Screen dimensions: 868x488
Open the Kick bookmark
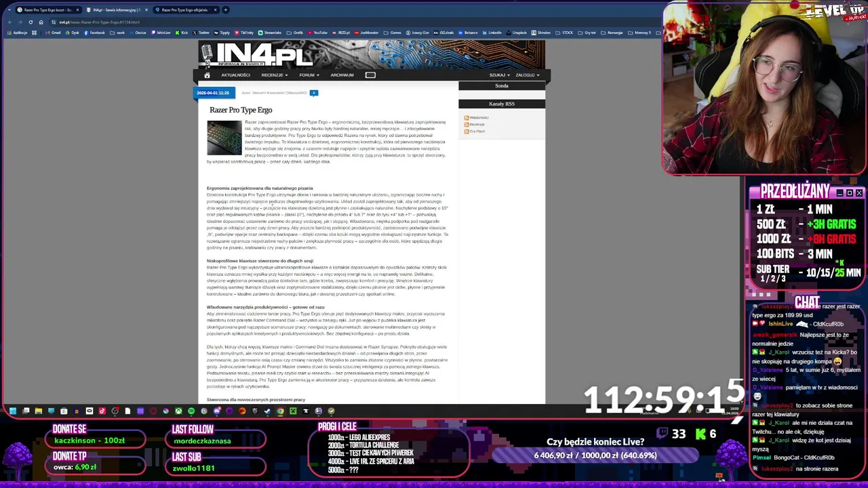(181, 33)
